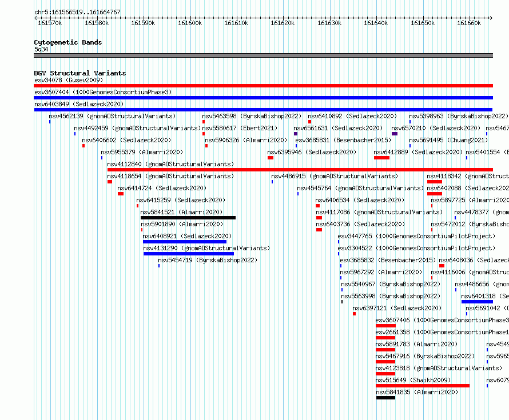Select the black nsv5841521 variant bar

pyautogui.click(x=188, y=218)
